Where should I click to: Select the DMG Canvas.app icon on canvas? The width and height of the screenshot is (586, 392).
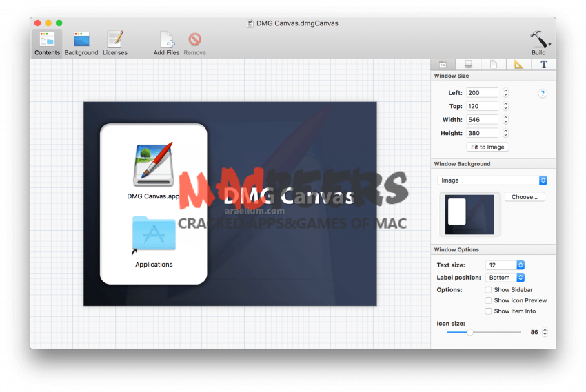[x=154, y=165]
